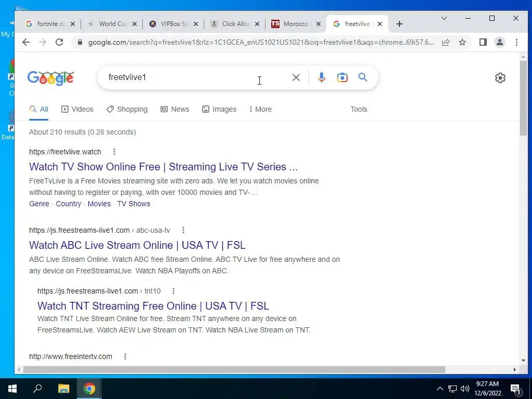Start voice search with the microphone
532x399 pixels.
coord(321,77)
